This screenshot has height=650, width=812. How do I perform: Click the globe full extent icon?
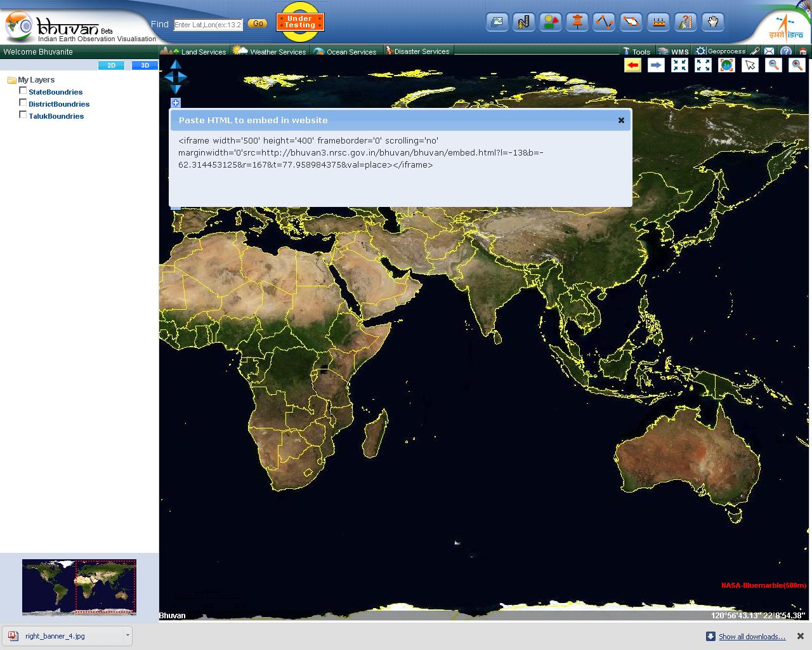pyautogui.click(x=726, y=65)
